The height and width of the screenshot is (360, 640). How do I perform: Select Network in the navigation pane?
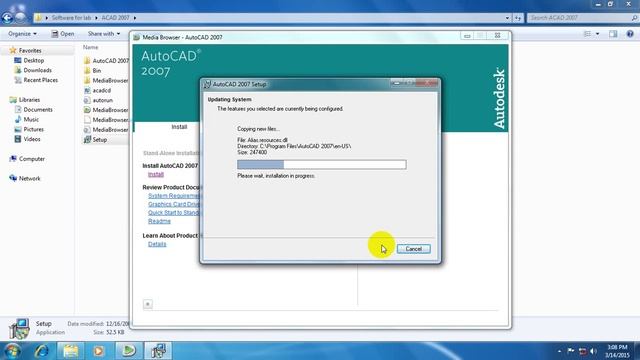pos(29,178)
